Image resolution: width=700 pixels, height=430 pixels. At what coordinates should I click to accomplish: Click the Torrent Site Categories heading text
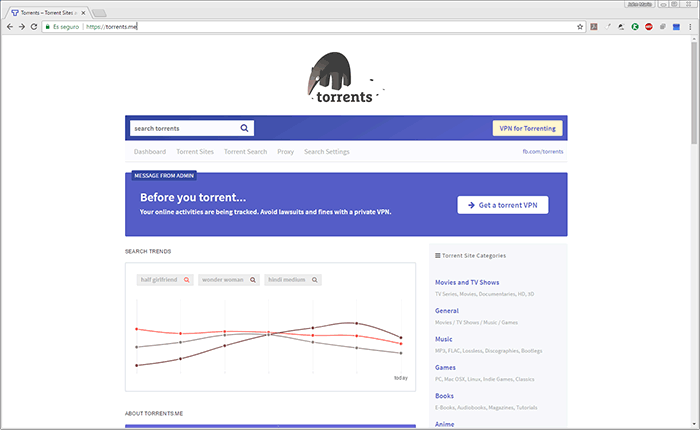474,256
